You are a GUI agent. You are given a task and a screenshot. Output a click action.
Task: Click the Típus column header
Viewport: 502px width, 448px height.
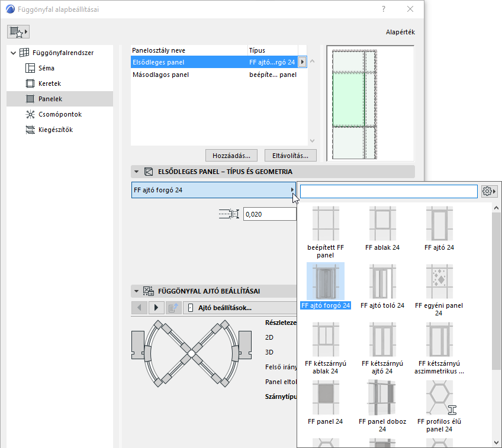(273, 50)
